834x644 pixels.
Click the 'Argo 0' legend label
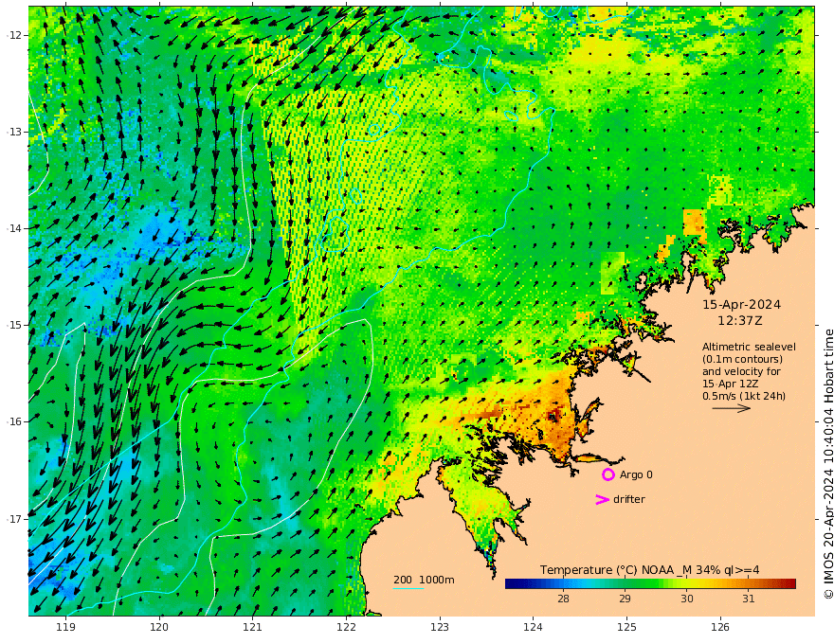tap(636, 474)
